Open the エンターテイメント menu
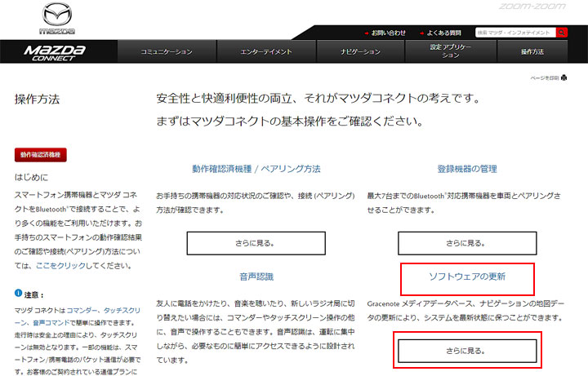 pos(266,51)
